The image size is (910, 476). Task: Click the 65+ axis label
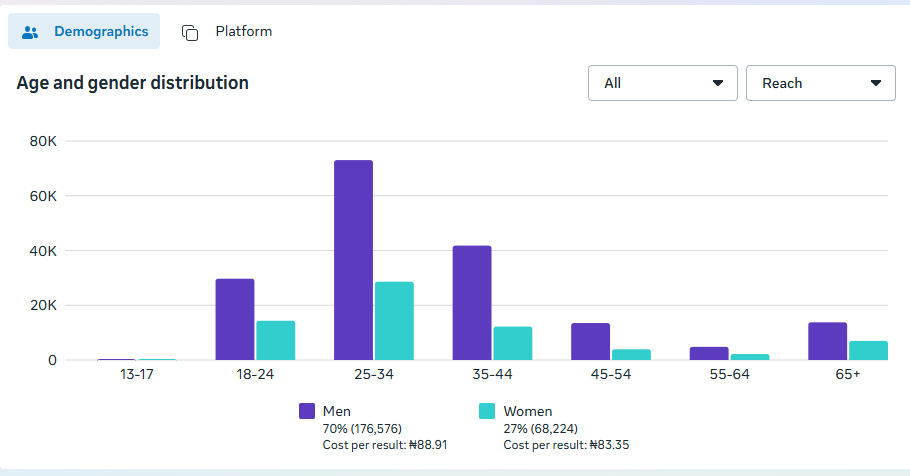click(848, 374)
